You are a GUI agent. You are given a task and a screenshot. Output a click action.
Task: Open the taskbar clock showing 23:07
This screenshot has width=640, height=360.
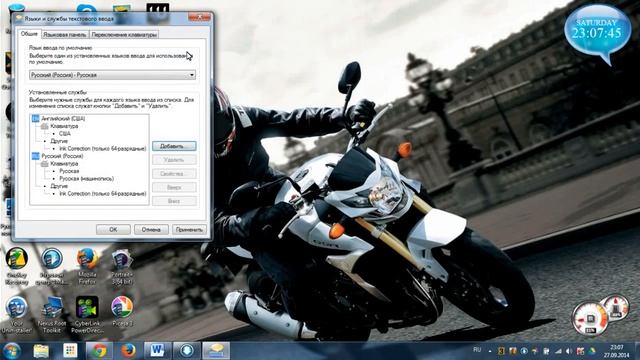tap(616, 351)
